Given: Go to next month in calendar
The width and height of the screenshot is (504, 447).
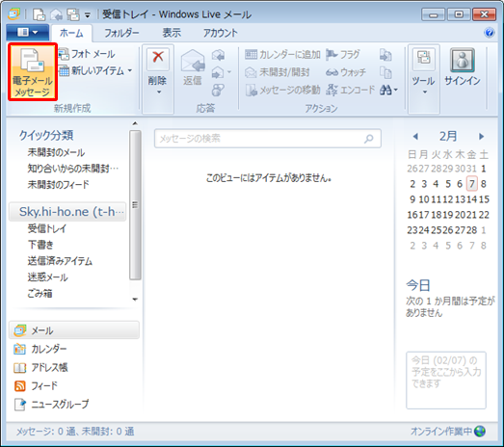Looking at the screenshot, I should (x=481, y=137).
